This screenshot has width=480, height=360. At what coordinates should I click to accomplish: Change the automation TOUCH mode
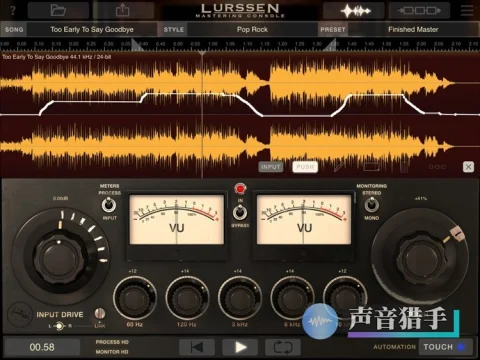point(445,347)
